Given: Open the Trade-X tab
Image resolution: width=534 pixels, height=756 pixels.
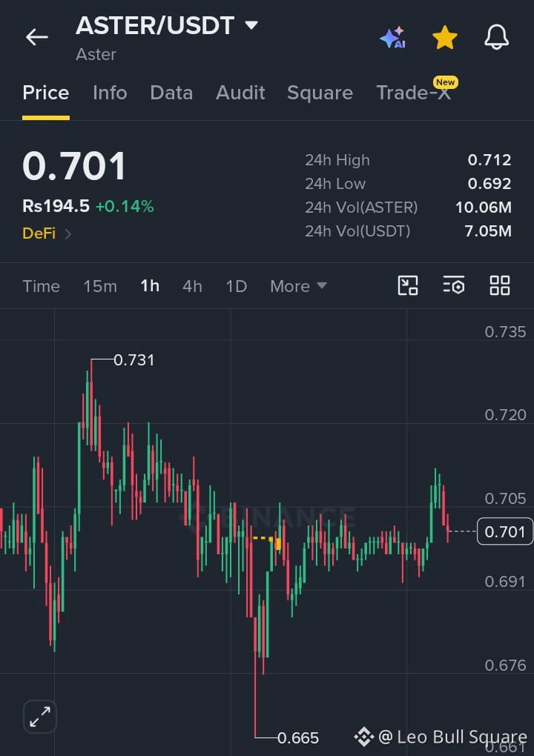Looking at the screenshot, I should [x=413, y=93].
